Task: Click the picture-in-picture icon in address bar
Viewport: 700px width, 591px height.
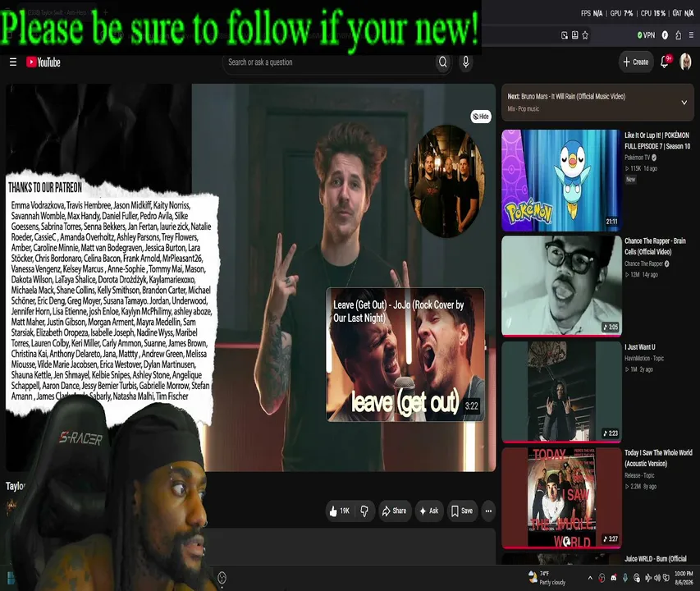Action: click(565, 35)
